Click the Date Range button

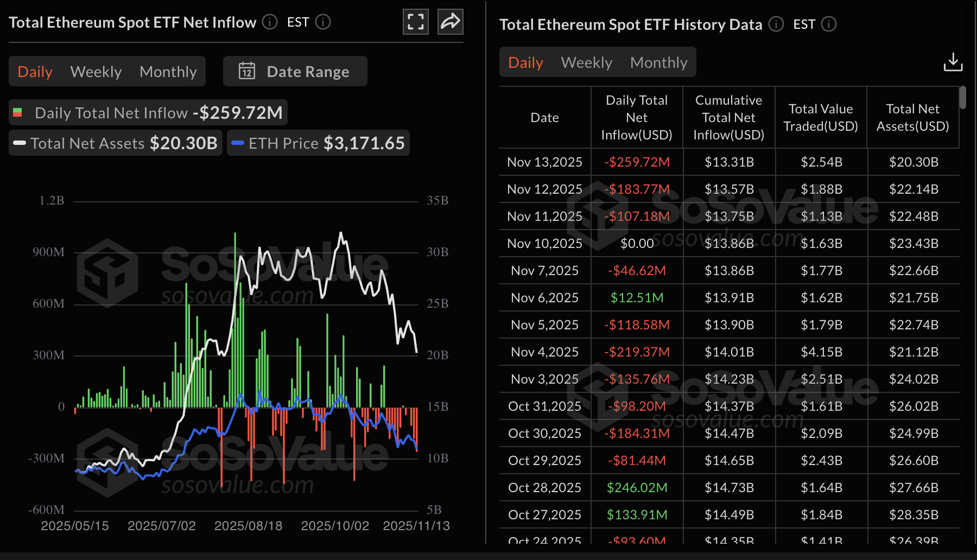[x=295, y=71]
